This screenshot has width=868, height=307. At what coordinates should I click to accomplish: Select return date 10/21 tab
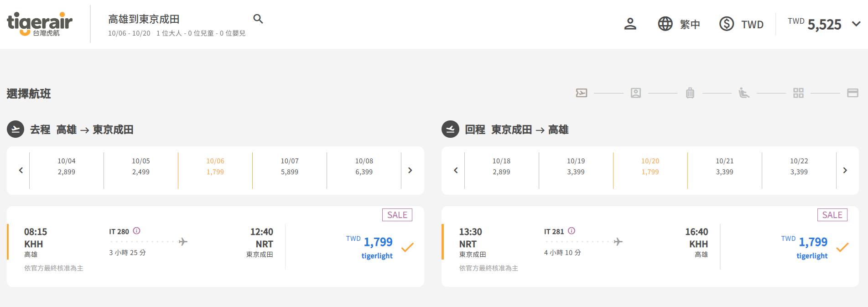(x=724, y=167)
